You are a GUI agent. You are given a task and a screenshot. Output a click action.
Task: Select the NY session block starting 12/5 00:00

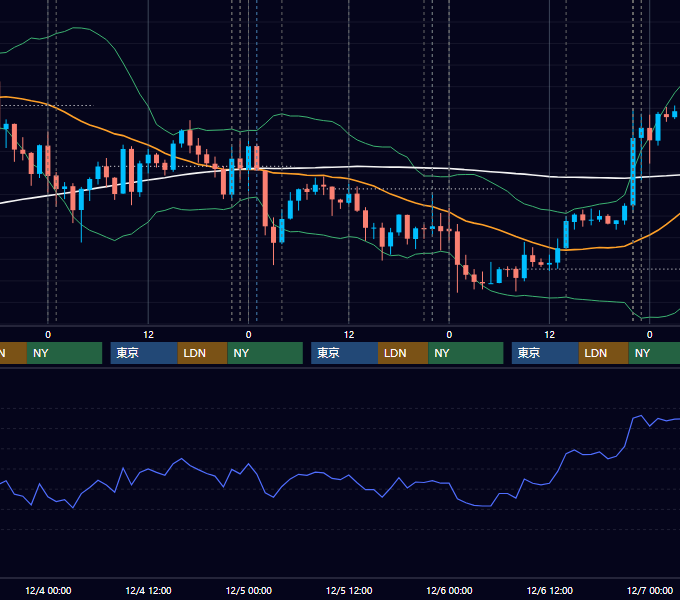pos(265,353)
